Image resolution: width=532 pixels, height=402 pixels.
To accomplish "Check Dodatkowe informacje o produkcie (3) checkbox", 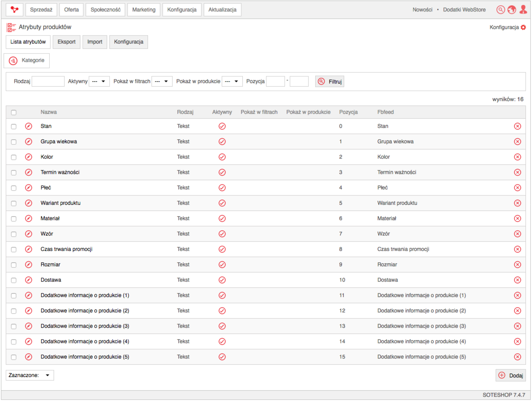I will [14, 326].
